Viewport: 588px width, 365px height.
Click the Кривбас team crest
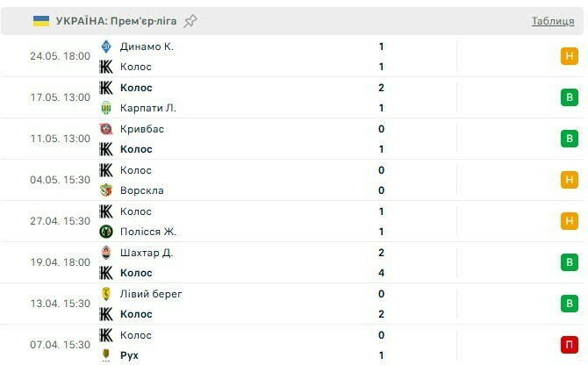click(x=106, y=129)
